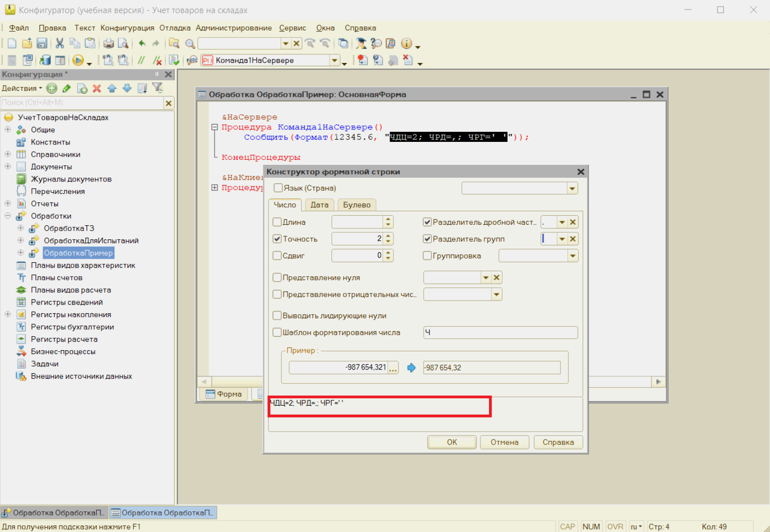Click green plus Add icon in Configuration panel

point(51,88)
